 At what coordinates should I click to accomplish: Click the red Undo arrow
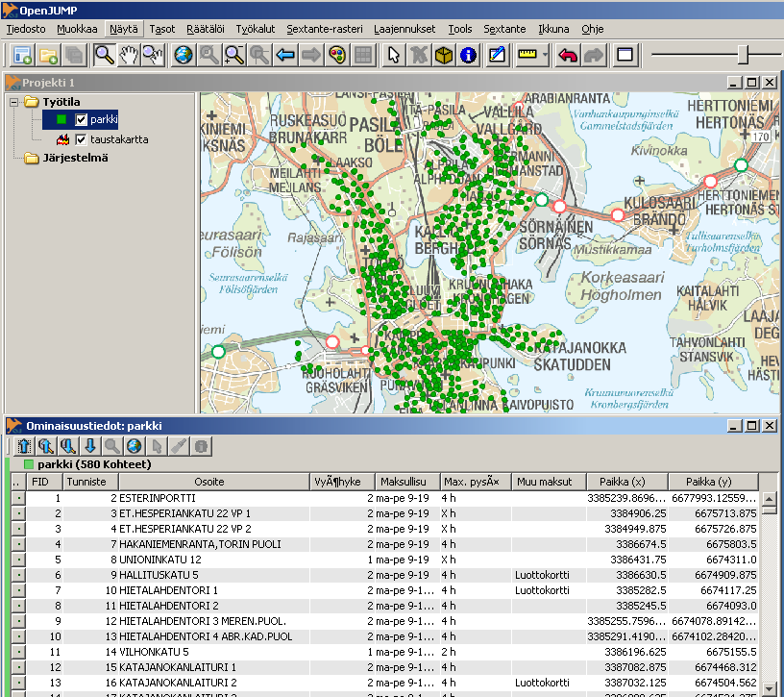click(568, 55)
